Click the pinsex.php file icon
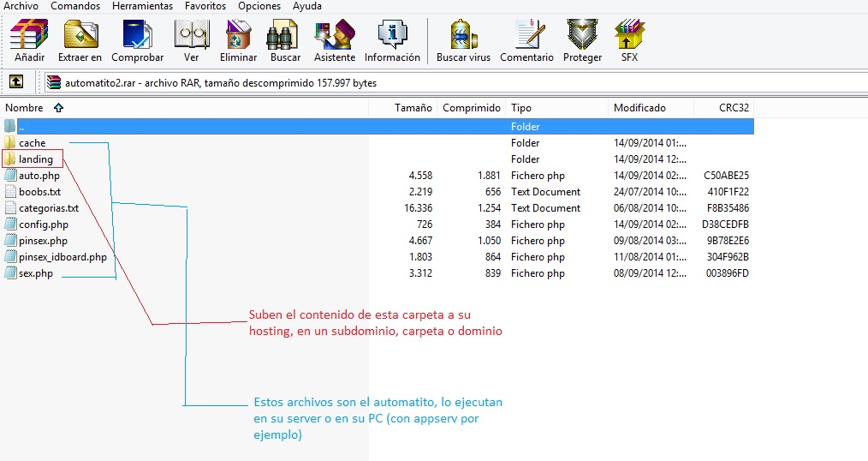 tap(10, 241)
